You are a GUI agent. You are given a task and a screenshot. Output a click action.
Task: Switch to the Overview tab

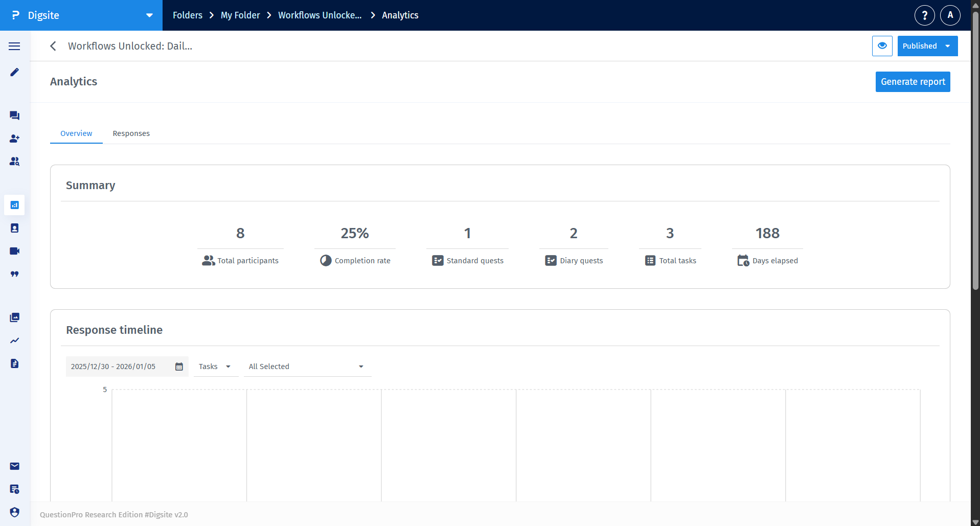pos(76,133)
